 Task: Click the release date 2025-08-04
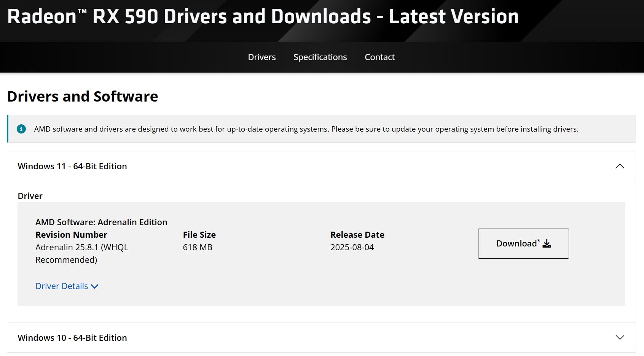352,247
